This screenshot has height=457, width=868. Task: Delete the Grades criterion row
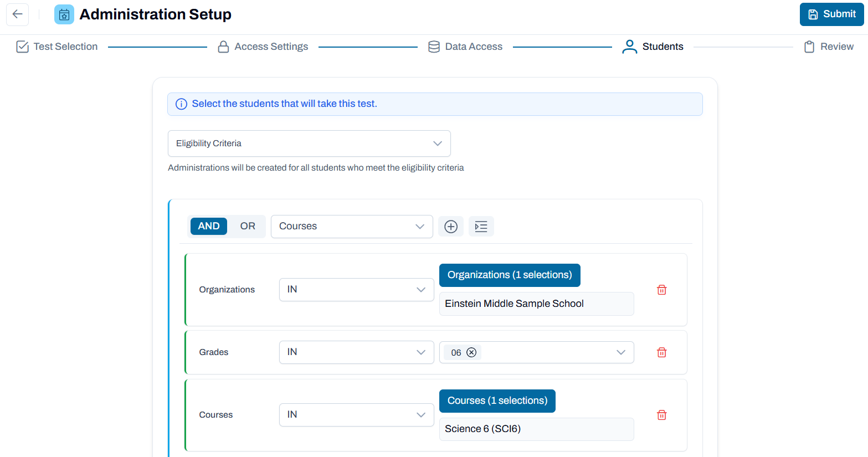[661, 352]
